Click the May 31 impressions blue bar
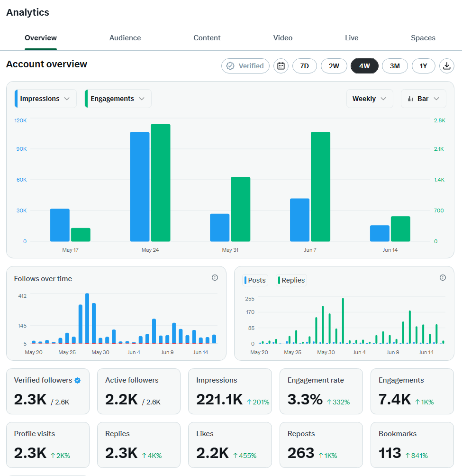462x476 pixels. [219, 228]
